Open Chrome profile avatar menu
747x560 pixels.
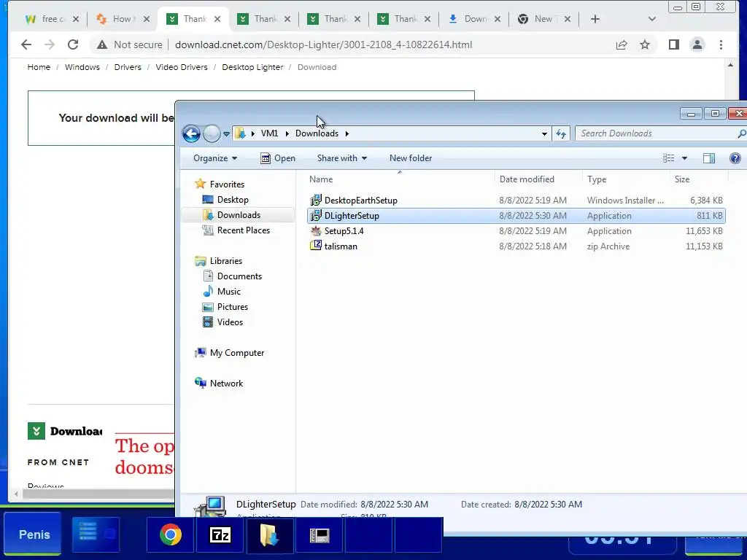(x=697, y=44)
